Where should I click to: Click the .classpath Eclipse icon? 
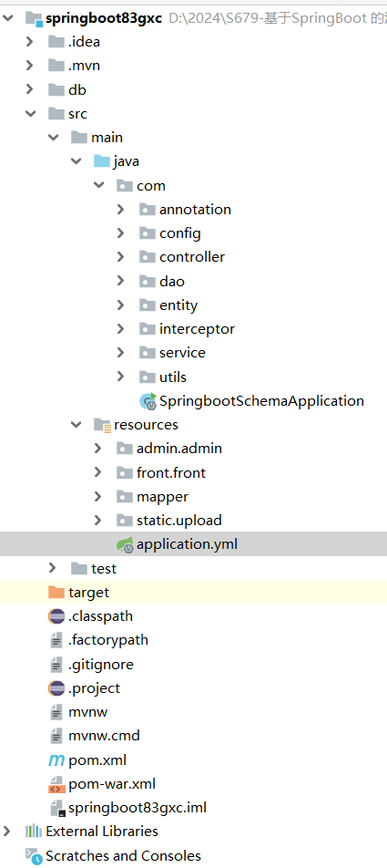(x=56, y=616)
